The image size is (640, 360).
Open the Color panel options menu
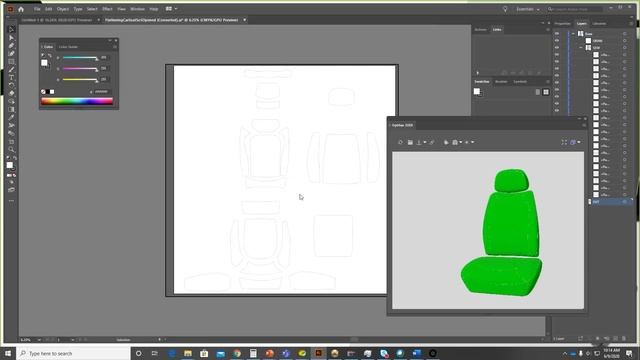[x=115, y=47]
